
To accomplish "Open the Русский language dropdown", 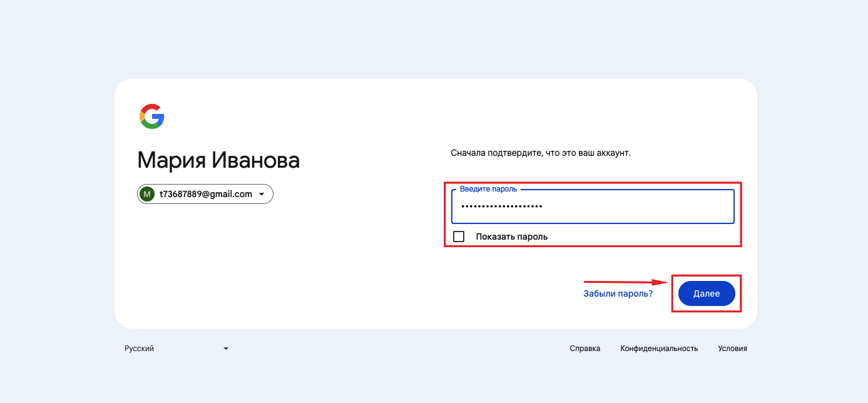I will pyautogui.click(x=176, y=349).
